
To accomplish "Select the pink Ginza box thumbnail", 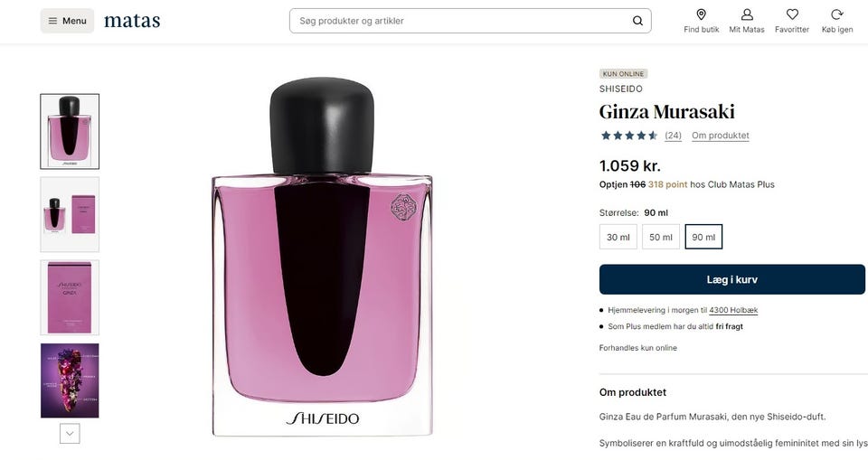I will click(70, 298).
